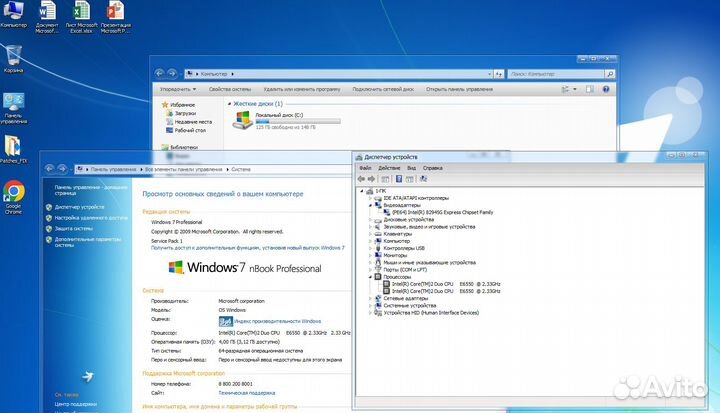Viewport: 720px width, 413px height.
Task: Click Техническая поддержка link
Action: click(247, 393)
